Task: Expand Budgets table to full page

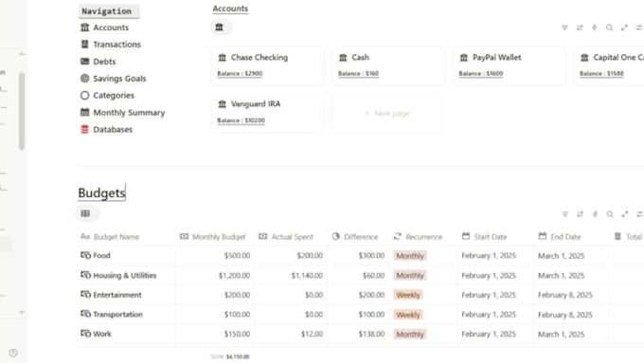Action: (x=625, y=214)
